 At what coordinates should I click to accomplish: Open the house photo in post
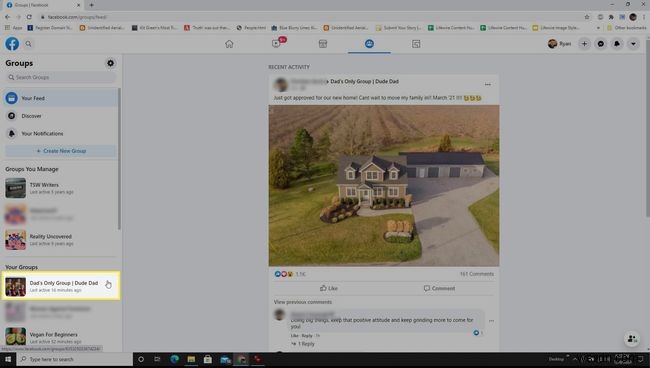[x=384, y=185]
